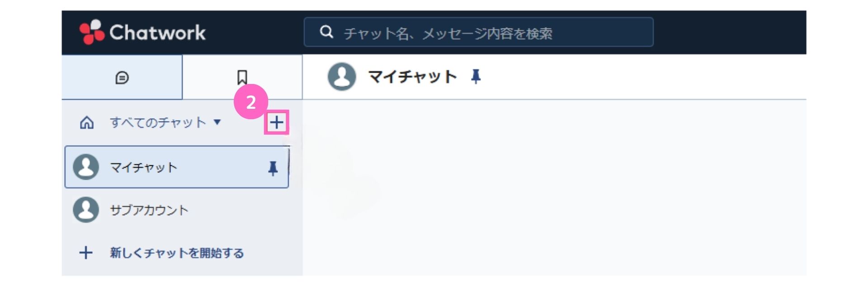Viewport: 868px width, 289px height.
Task: Click the Chatwork logo
Action: pos(142,32)
